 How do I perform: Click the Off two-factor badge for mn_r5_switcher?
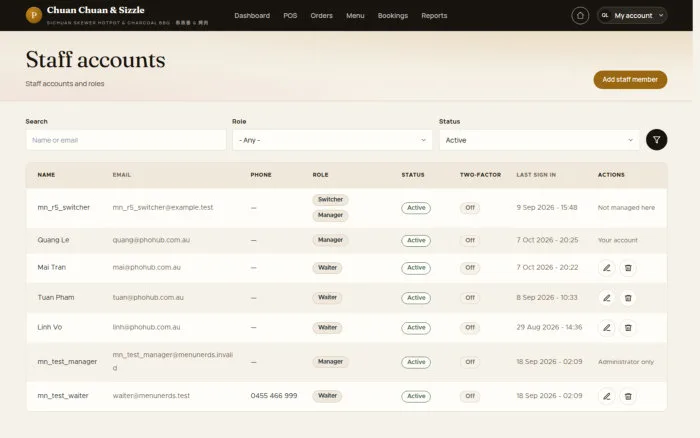click(470, 208)
